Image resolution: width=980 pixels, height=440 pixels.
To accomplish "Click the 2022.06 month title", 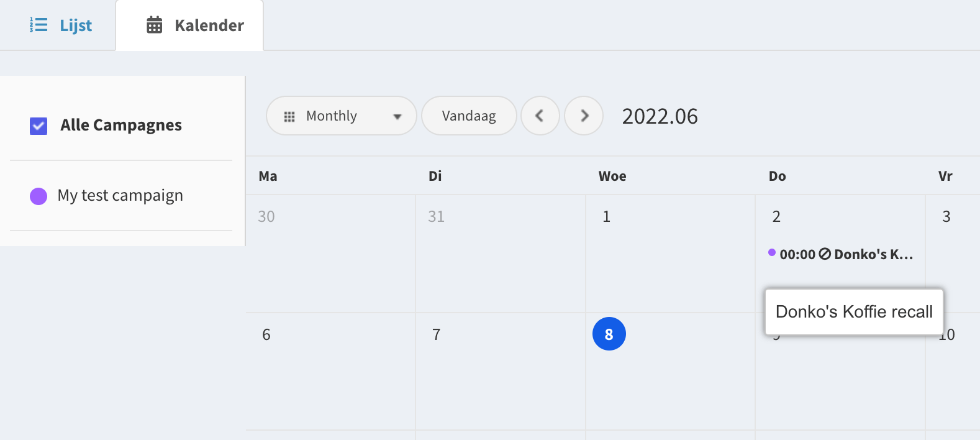I will coord(660,116).
